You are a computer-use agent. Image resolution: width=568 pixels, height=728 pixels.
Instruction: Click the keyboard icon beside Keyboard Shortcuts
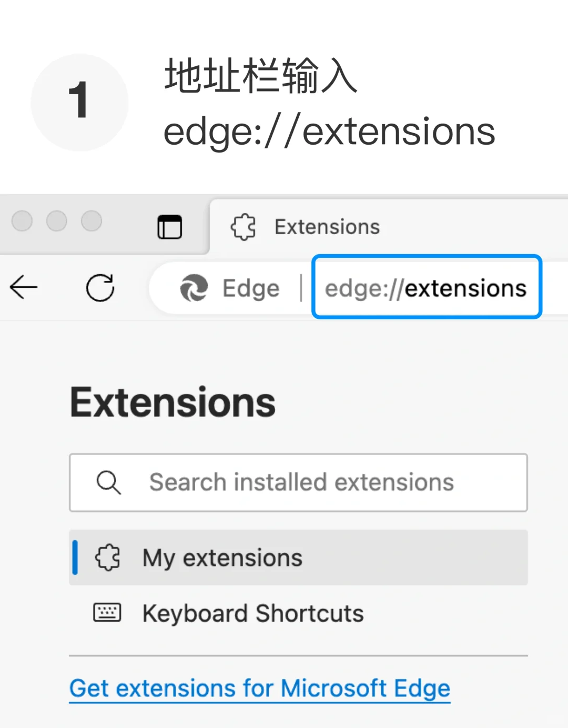point(107,613)
